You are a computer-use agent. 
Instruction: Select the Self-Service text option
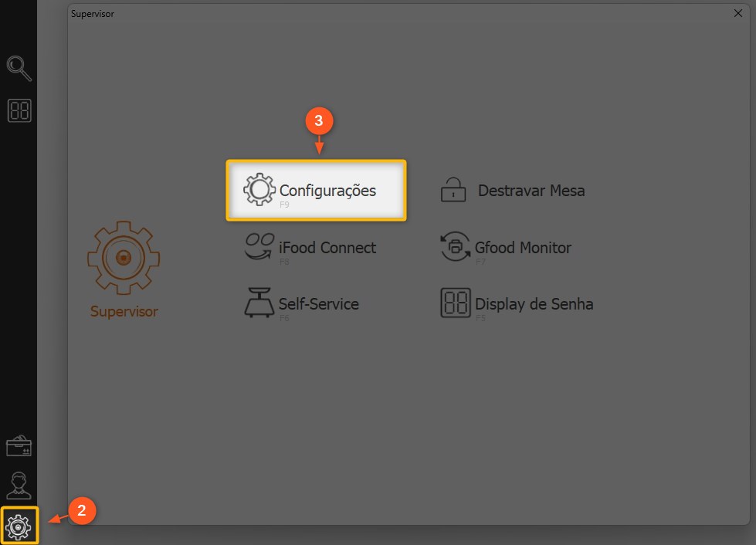click(x=319, y=304)
